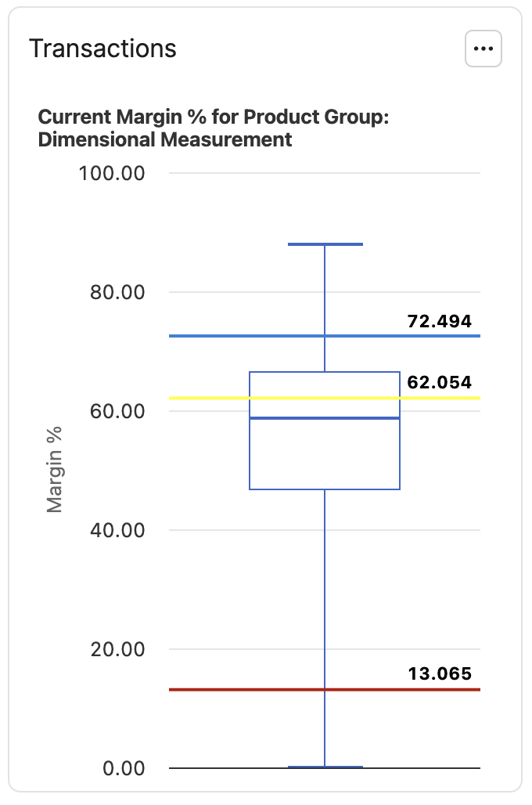Click the 100.00 y-axis label
Screen dimensions: 532x805
pos(112,173)
